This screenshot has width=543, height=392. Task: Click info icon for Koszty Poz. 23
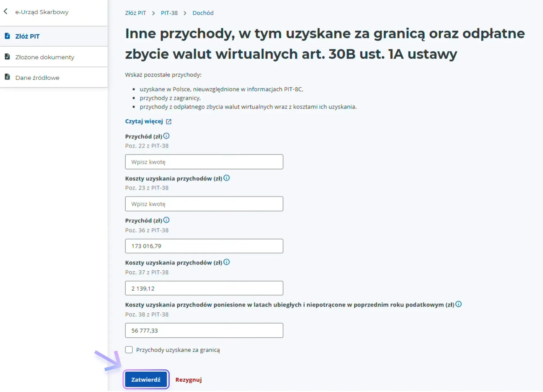[226, 178]
